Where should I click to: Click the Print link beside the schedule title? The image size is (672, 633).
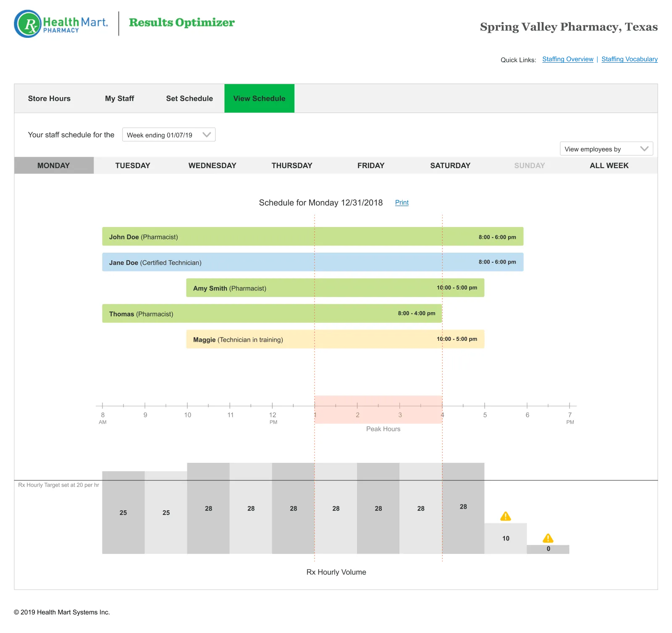(x=402, y=203)
